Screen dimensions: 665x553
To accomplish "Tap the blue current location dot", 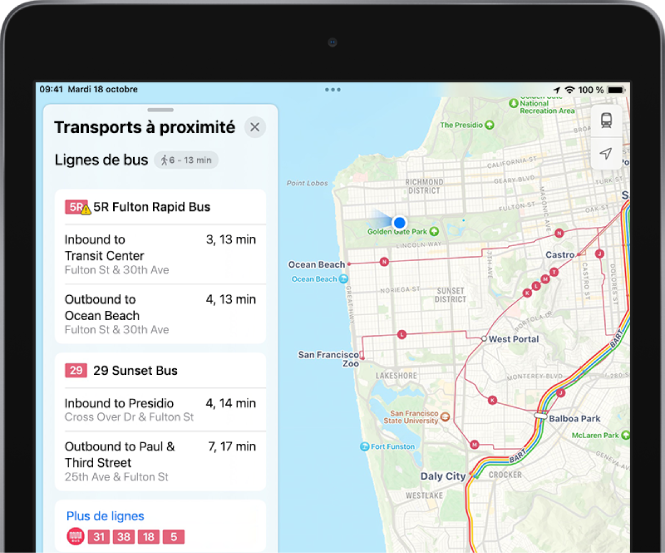I will pyautogui.click(x=399, y=222).
